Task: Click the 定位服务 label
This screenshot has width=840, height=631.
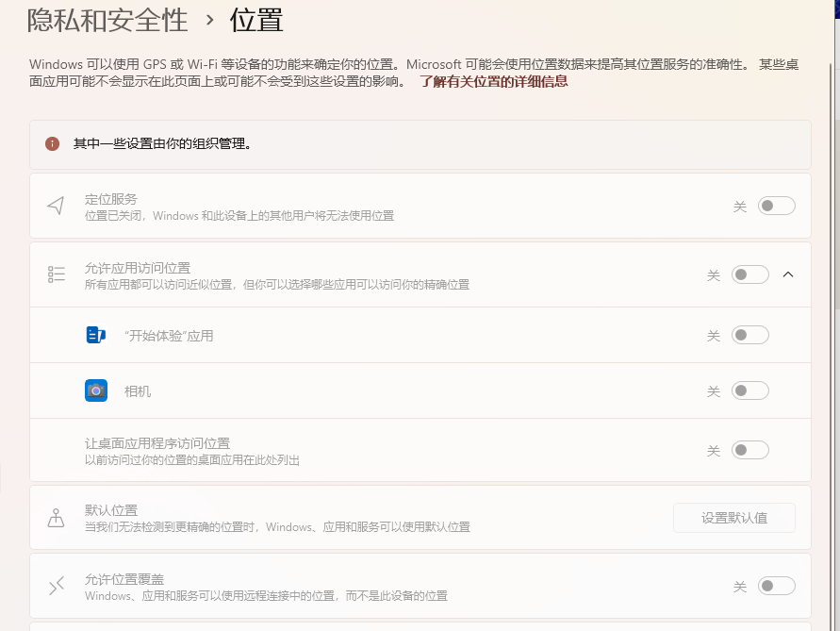Action: tap(111, 199)
